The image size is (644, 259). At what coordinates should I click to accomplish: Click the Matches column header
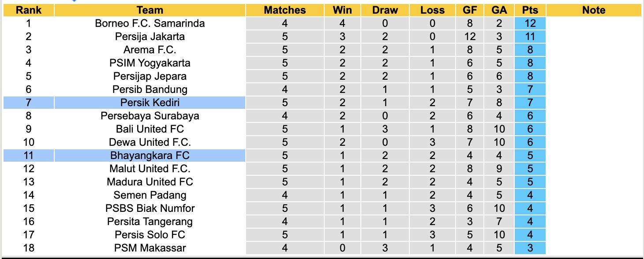point(285,10)
